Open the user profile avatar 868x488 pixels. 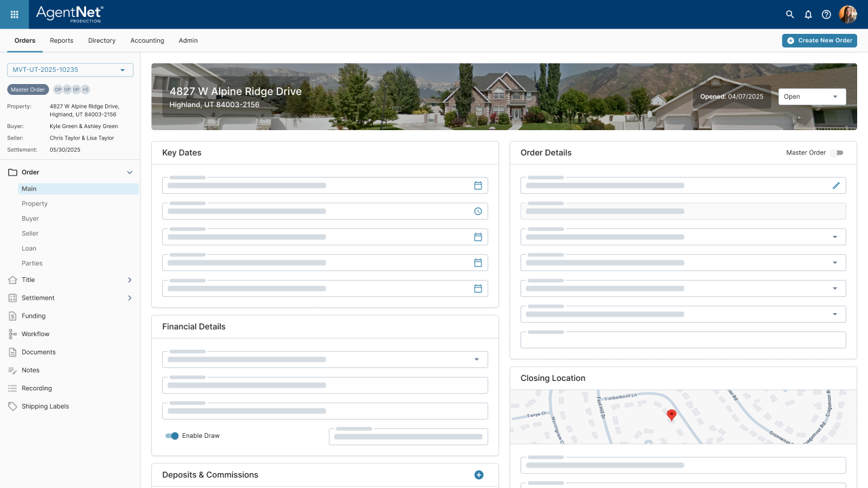(x=848, y=14)
